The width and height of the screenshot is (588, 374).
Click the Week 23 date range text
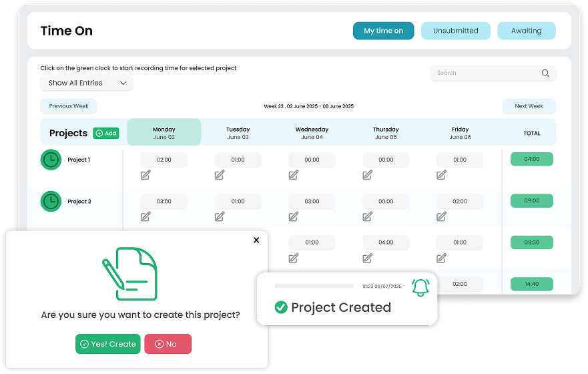(x=308, y=106)
